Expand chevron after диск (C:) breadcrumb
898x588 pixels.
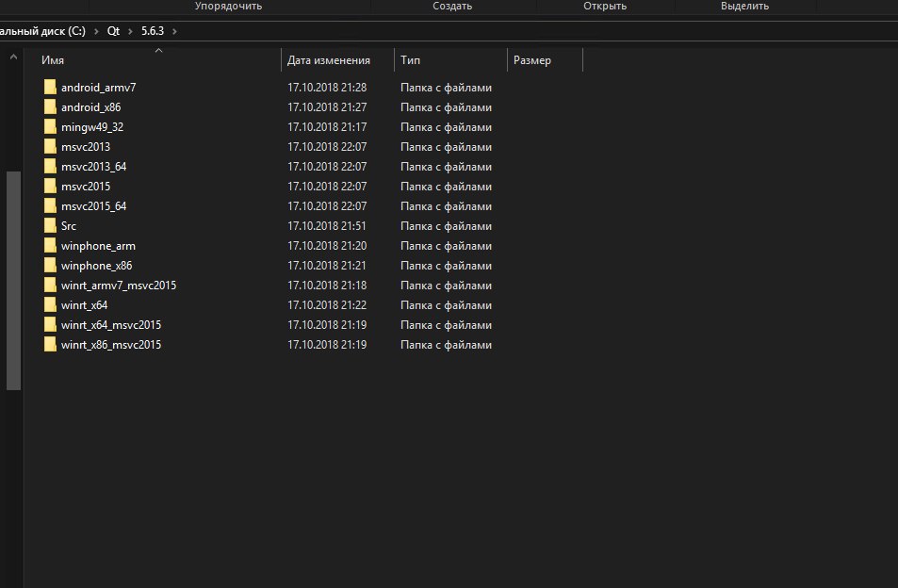(x=96, y=31)
